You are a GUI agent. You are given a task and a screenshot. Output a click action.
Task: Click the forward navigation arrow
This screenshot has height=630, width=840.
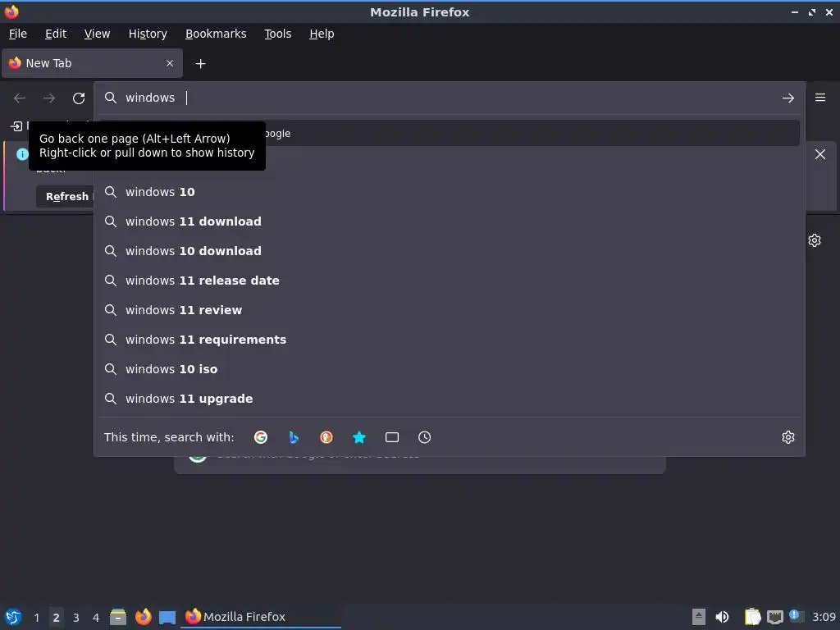[x=48, y=98]
